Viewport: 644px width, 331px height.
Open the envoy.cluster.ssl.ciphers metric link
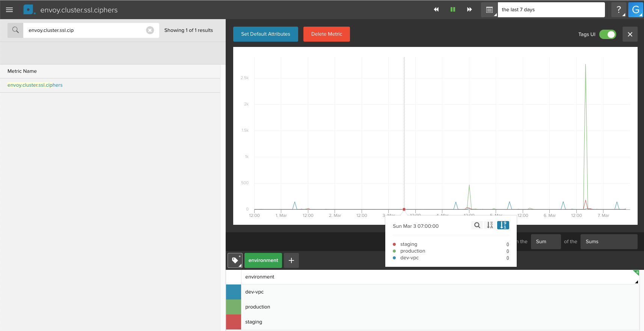[35, 85]
